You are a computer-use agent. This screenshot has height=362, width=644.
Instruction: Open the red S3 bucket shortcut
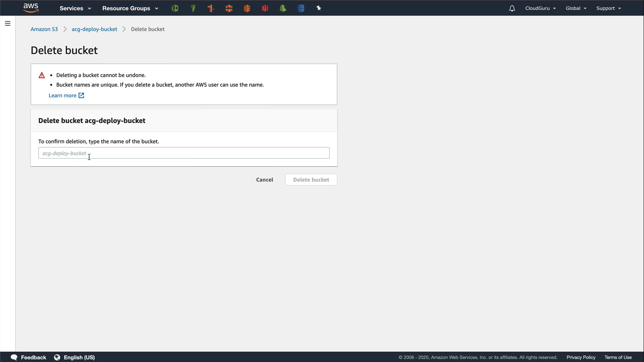pyautogui.click(x=265, y=8)
